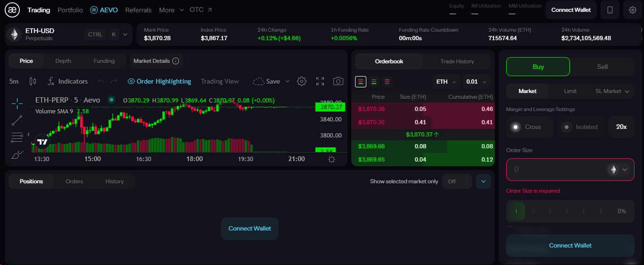
Task: Show only asks in orderbook layout
Action: pyautogui.click(x=387, y=82)
